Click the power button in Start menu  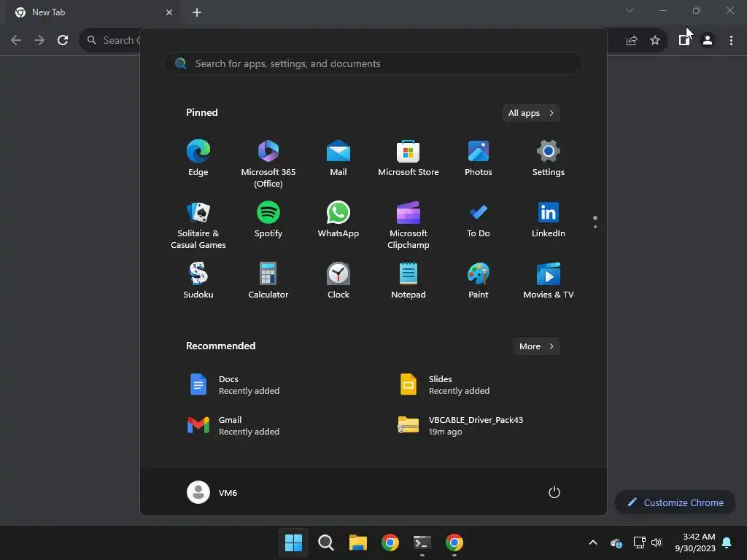click(x=554, y=492)
